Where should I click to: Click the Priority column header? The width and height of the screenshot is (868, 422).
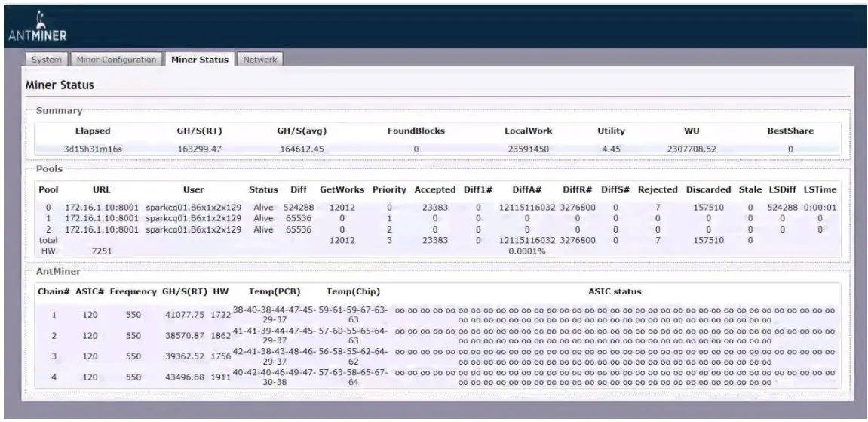[x=389, y=189]
